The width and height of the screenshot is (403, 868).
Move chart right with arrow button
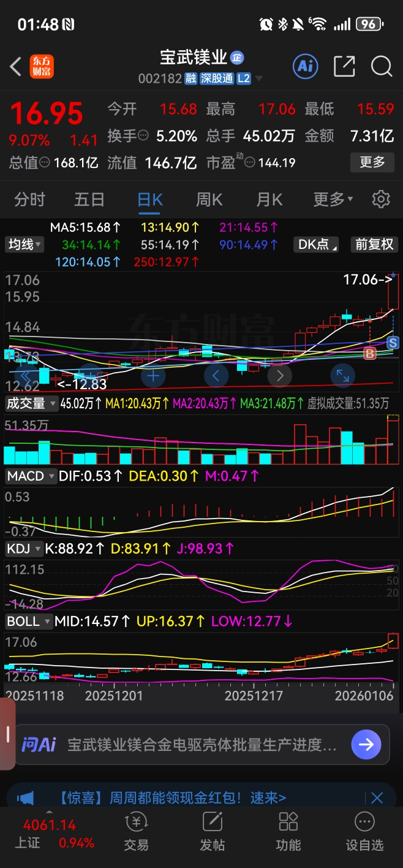point(280,375)
